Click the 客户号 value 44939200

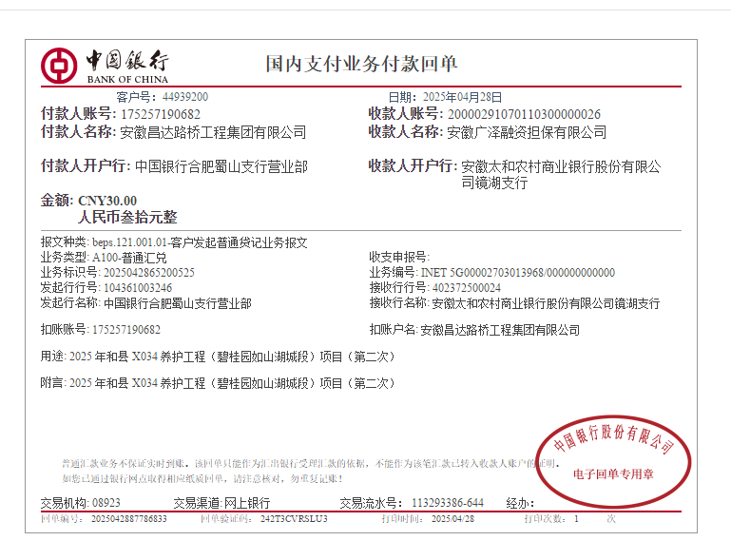[x=185, y=97]
